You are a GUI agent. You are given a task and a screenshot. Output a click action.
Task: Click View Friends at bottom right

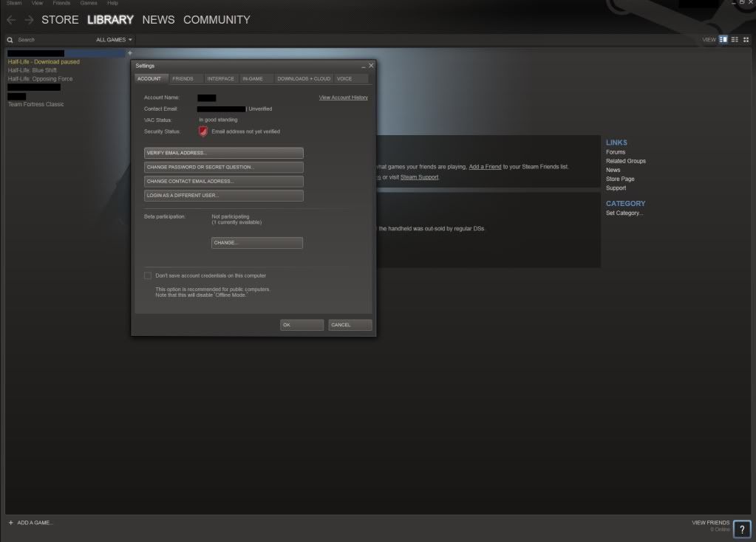coord(711,523)
